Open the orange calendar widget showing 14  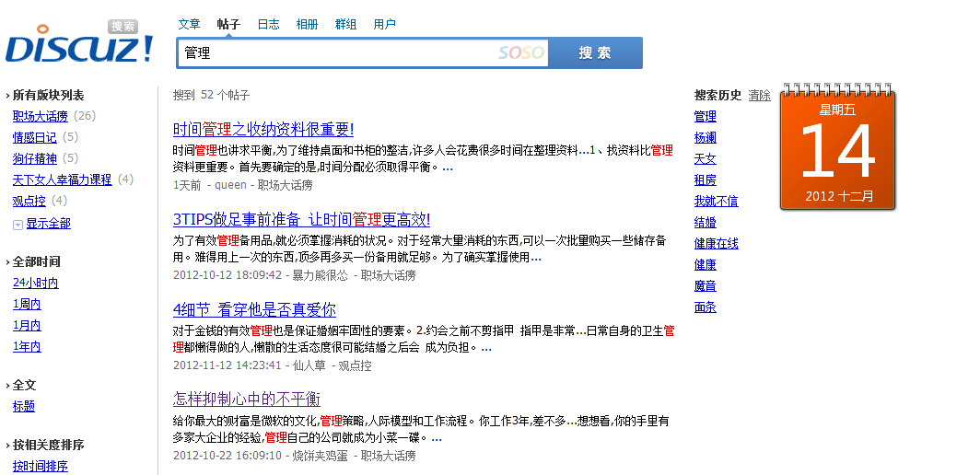(837, 146)
